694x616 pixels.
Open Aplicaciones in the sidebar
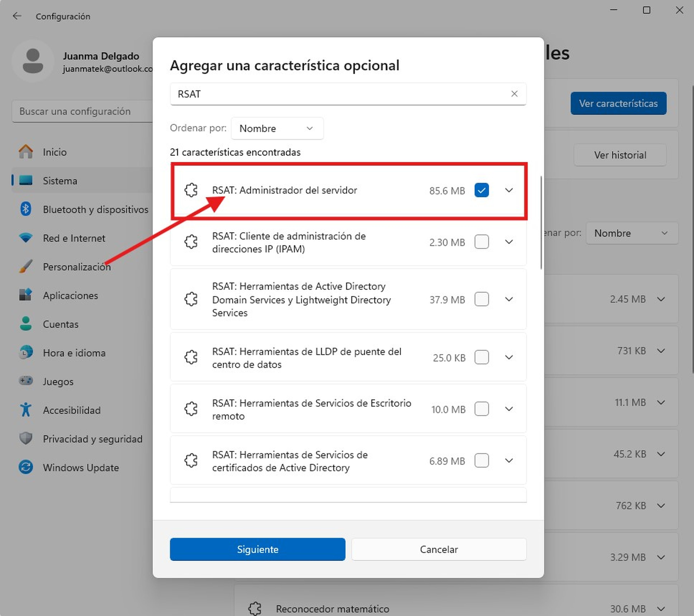pos(82,295)
